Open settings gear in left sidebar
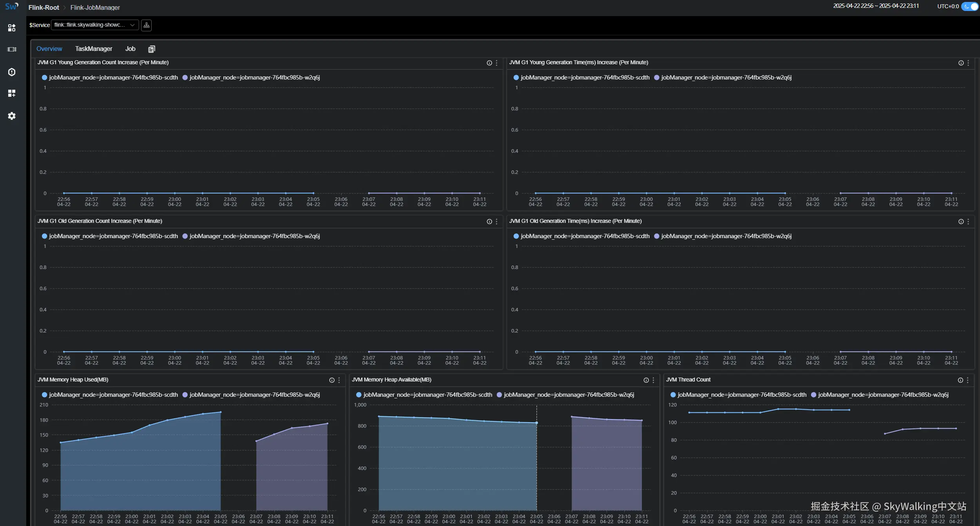Image resolution: width=980 pixels, height=526 pixels. click(12, 116)
